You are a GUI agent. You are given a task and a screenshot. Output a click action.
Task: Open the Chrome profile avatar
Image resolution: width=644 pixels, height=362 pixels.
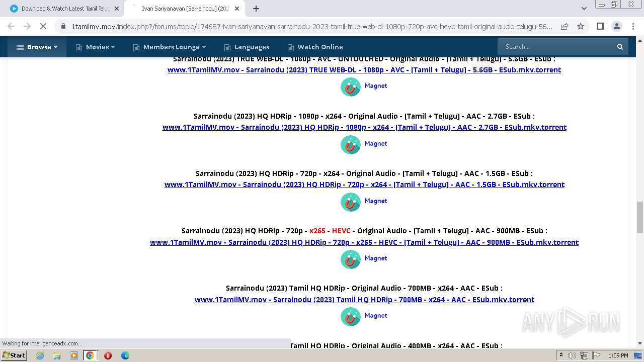point(616,26)
